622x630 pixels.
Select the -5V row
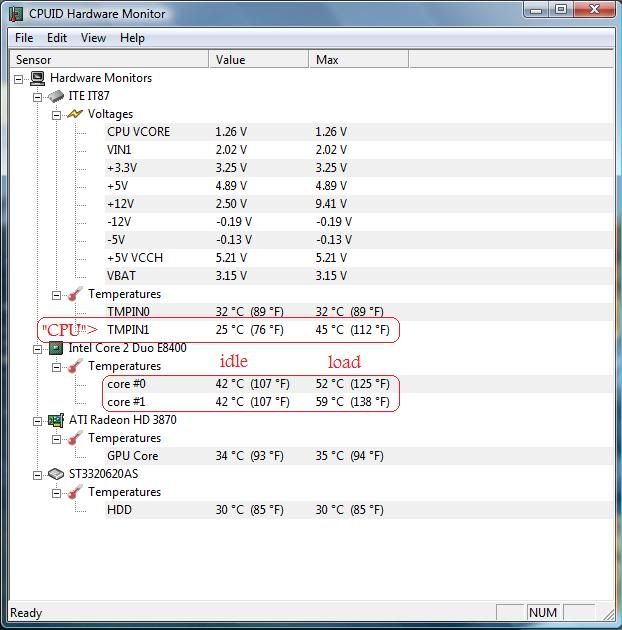pyautogui.click(x=359, y=240)
